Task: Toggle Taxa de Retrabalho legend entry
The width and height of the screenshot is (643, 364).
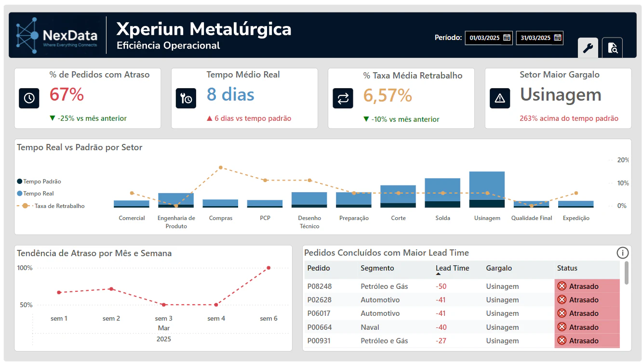Action: [51, 206]
